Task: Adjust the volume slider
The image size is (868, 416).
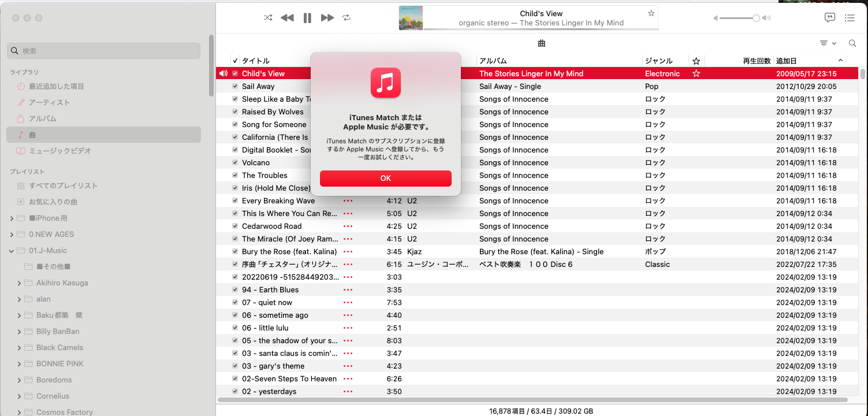Action: (x=740, y=18)
